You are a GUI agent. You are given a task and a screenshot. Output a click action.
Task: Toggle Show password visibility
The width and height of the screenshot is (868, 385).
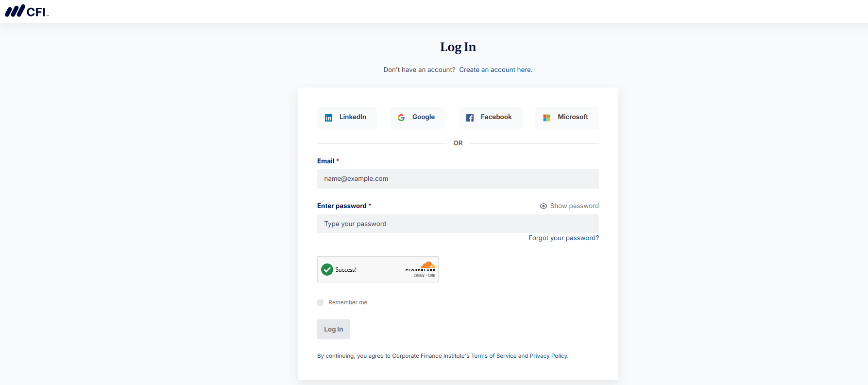[x=569, y=206]
